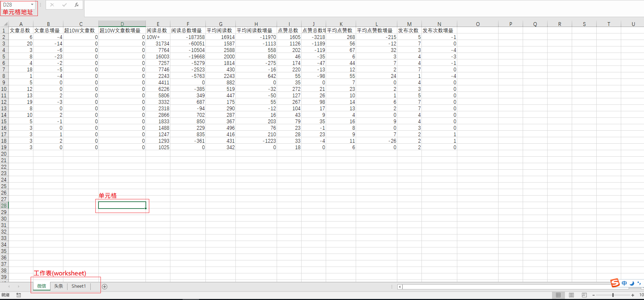
Task: Switch to the 头条 sheet tab
Action: tap(59, 286)
